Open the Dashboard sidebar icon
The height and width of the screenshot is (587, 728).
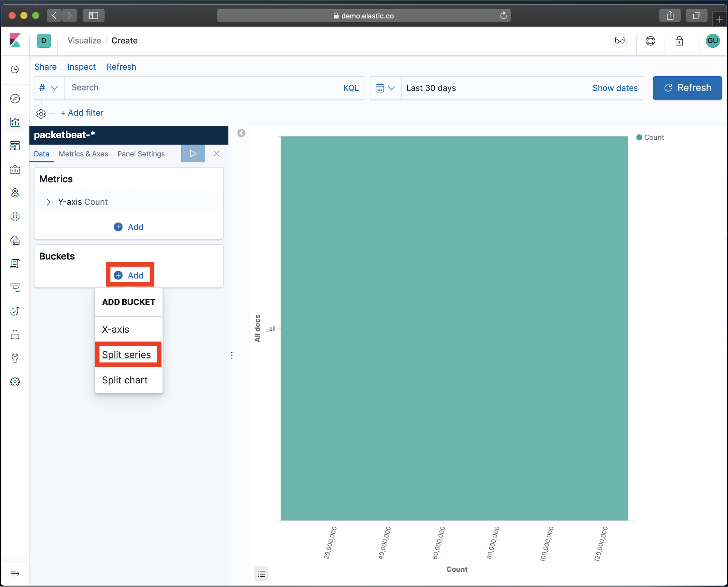click(x=15, y=146)
